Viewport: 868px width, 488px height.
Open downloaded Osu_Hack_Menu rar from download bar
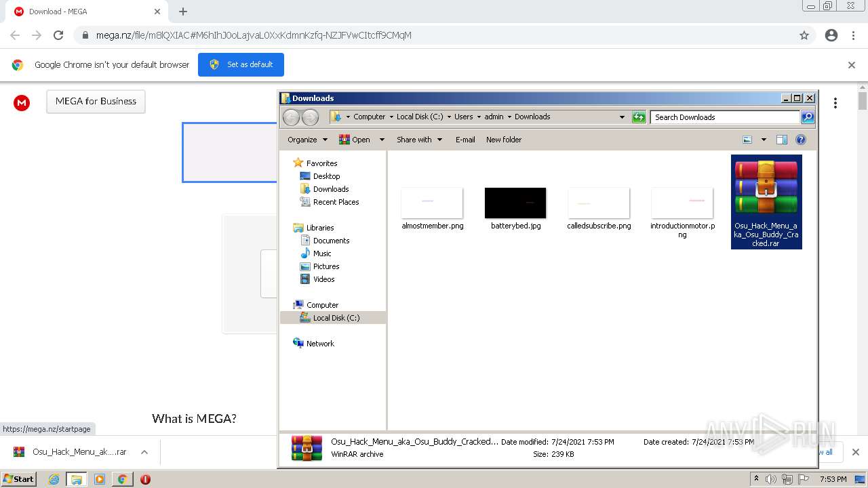(70, 452)
